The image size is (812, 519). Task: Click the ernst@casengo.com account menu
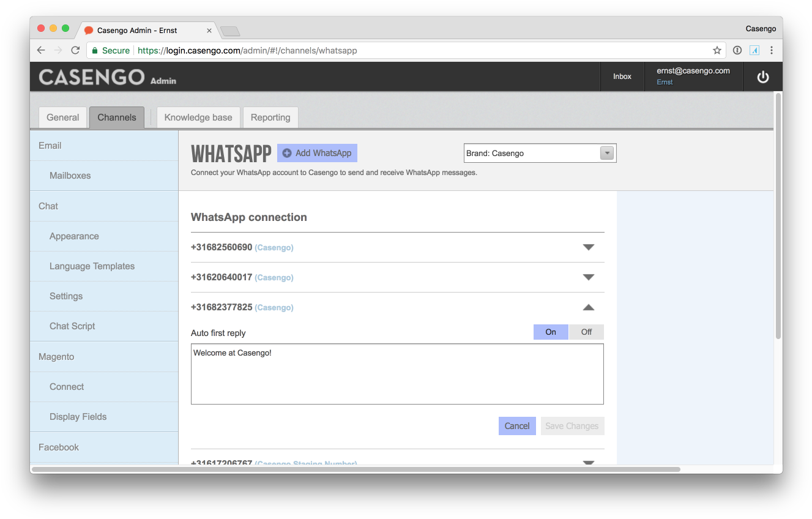tap(693, 77)
